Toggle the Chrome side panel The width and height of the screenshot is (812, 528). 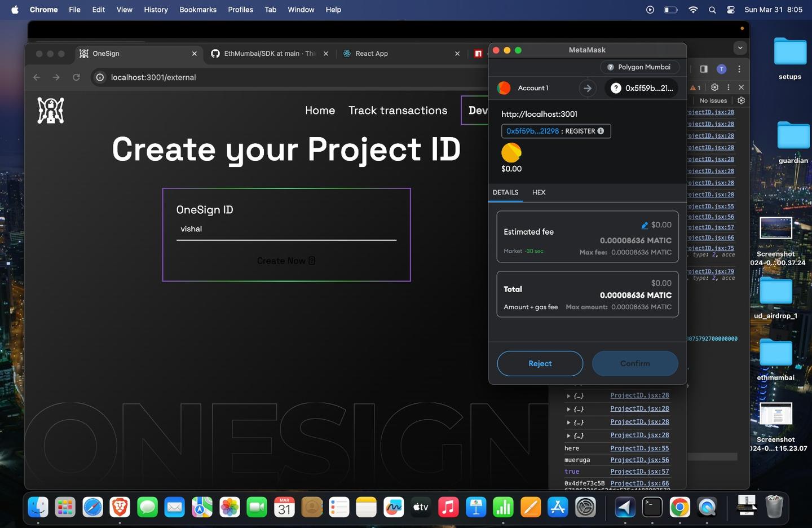point(704,69)
